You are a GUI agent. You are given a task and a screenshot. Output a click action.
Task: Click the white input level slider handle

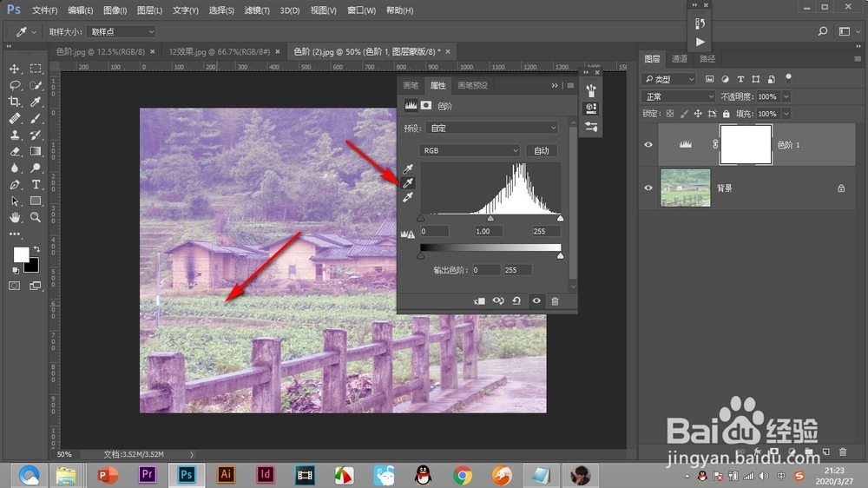560,219
